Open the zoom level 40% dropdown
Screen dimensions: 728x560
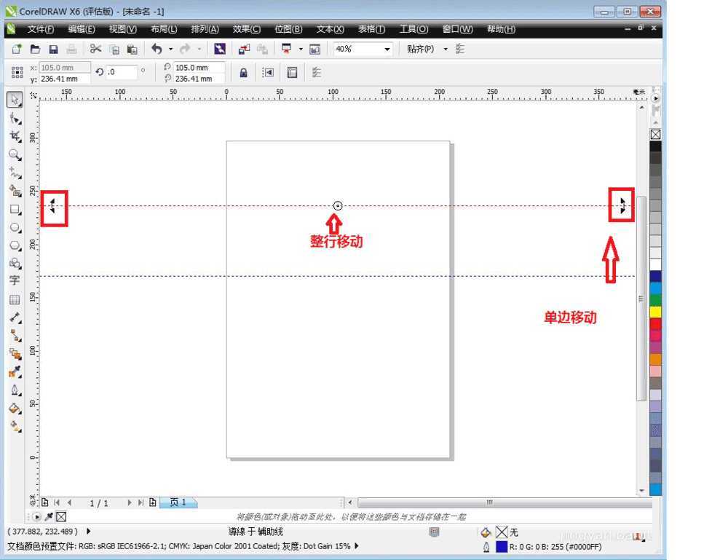pyautogui.click(x=387, y=49)
